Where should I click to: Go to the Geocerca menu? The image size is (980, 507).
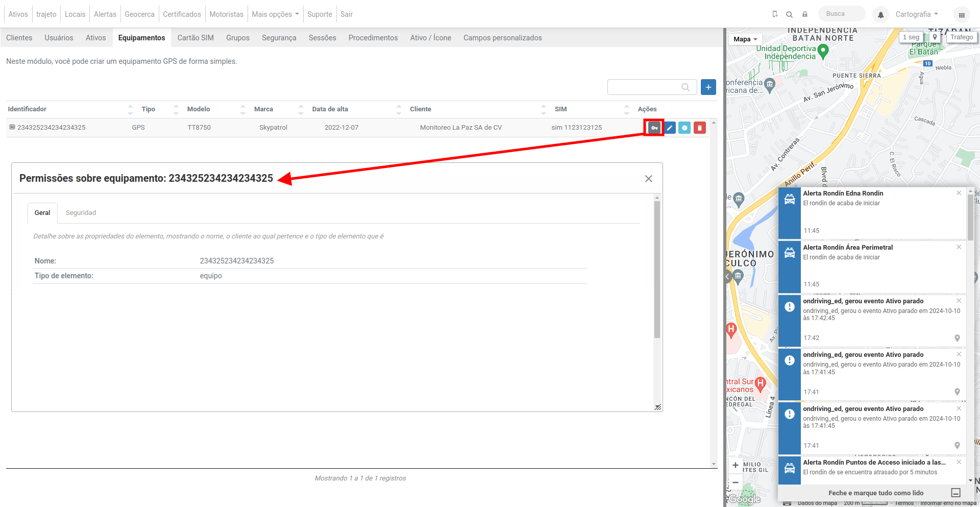(x=139, y=14)
